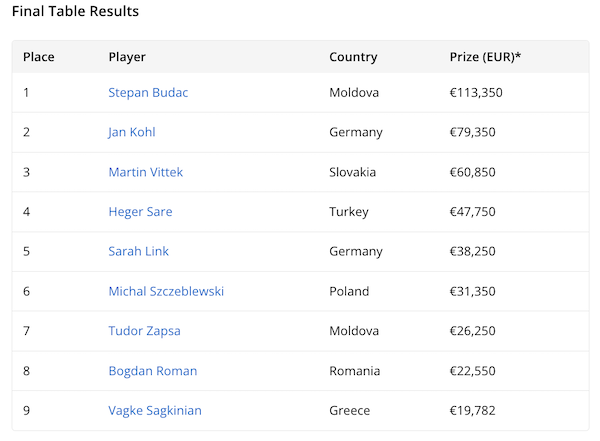
Task: Click the Final Table Results heading
Action: [75, 12]
